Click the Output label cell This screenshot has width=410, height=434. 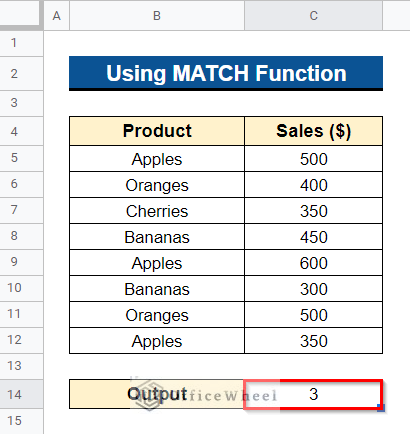tap(157, 394)
